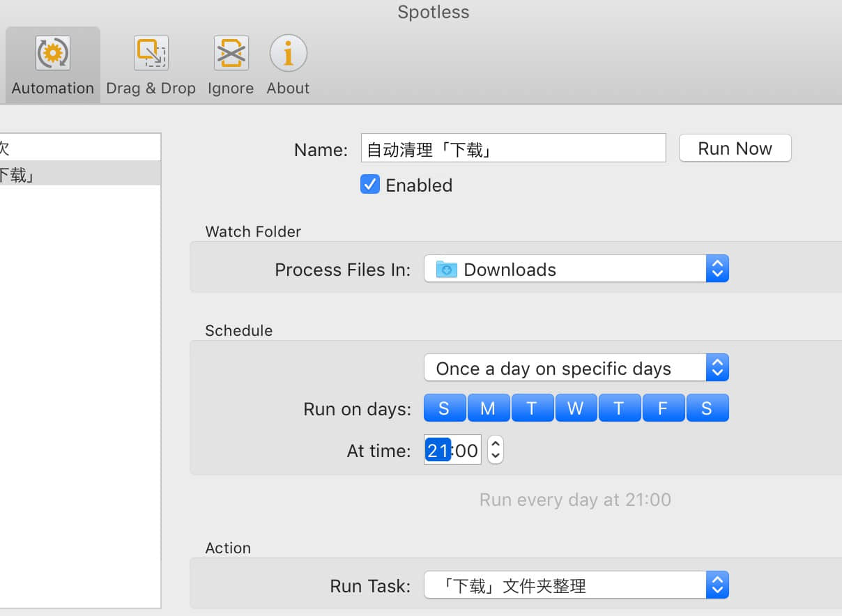Viewport: 842px width, 616px height.
Task: Click the Action section label
Action: click(228, 548)
